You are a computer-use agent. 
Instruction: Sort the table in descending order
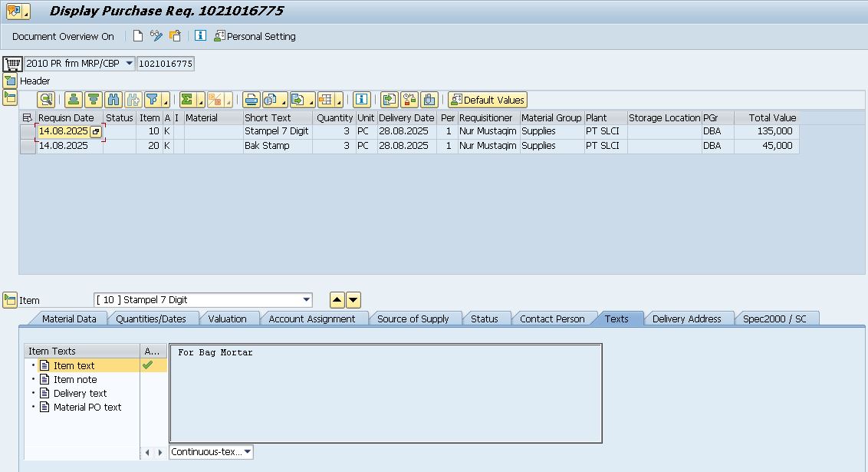(x=94, y=100)
